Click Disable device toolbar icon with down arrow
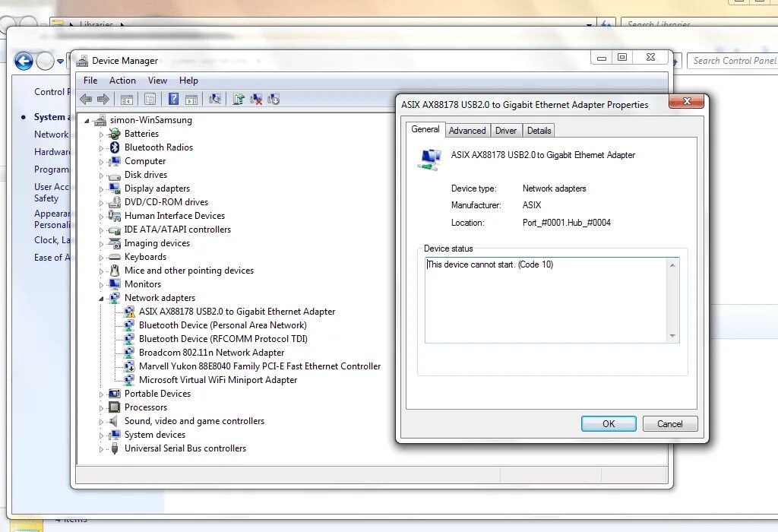778x532 pixels. coord(274,100)
